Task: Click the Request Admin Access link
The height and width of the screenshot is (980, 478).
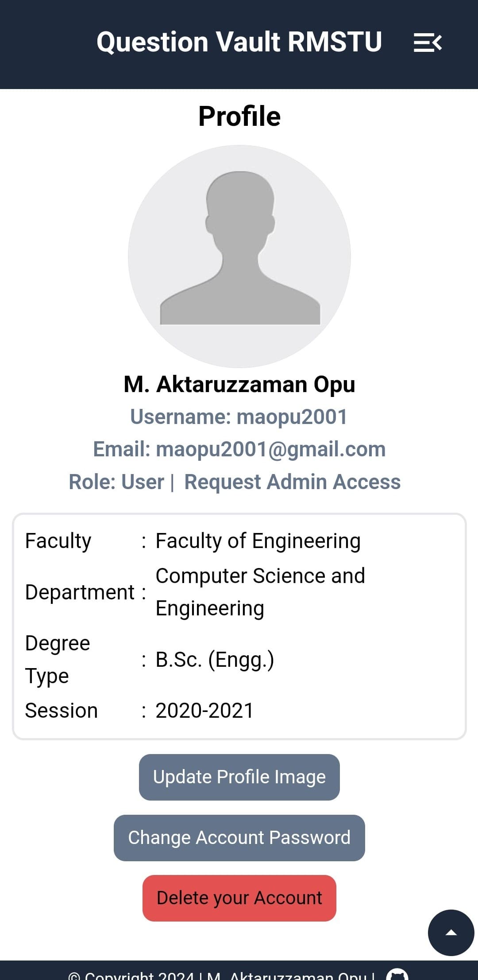Action: 292,482
